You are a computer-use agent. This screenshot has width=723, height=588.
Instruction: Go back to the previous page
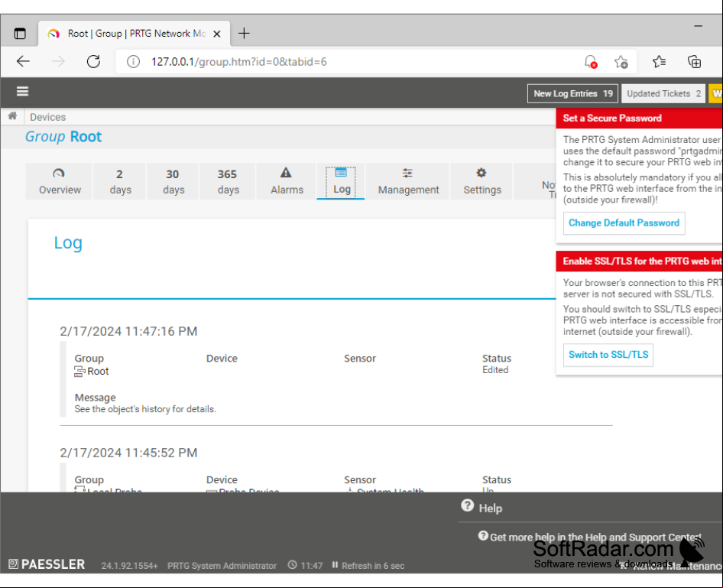pyautogui.click(x=23, y=61)
